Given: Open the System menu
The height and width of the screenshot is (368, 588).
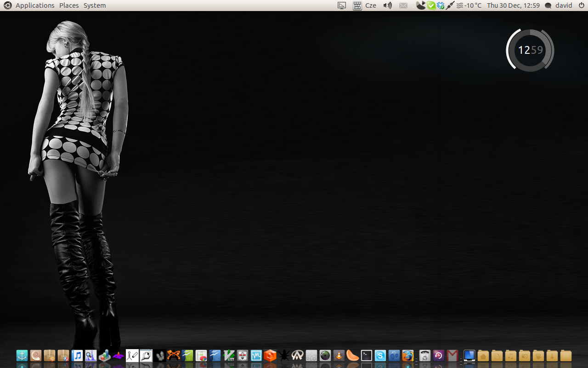Looking at the screenshot, I should (x=95, y=6).
